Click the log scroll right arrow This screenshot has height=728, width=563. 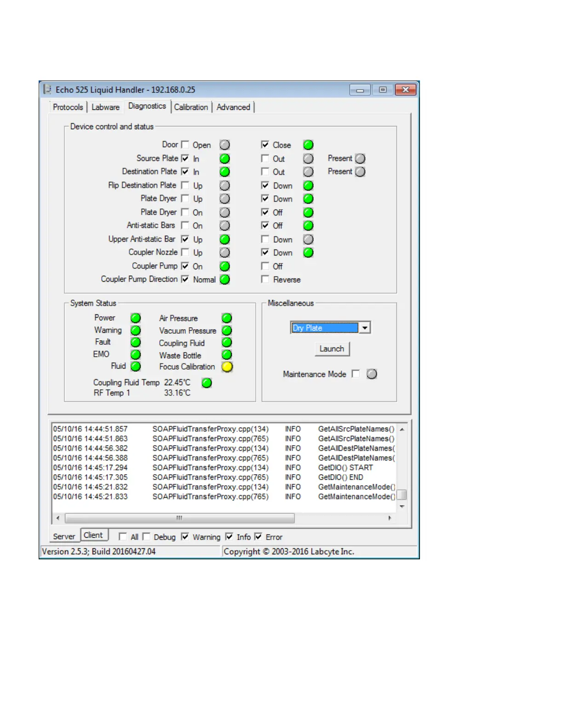(x=390, y=518)
